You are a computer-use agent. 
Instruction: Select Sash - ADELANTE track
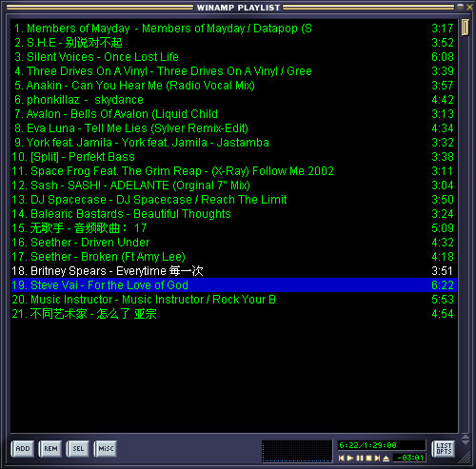click(234, 186)
